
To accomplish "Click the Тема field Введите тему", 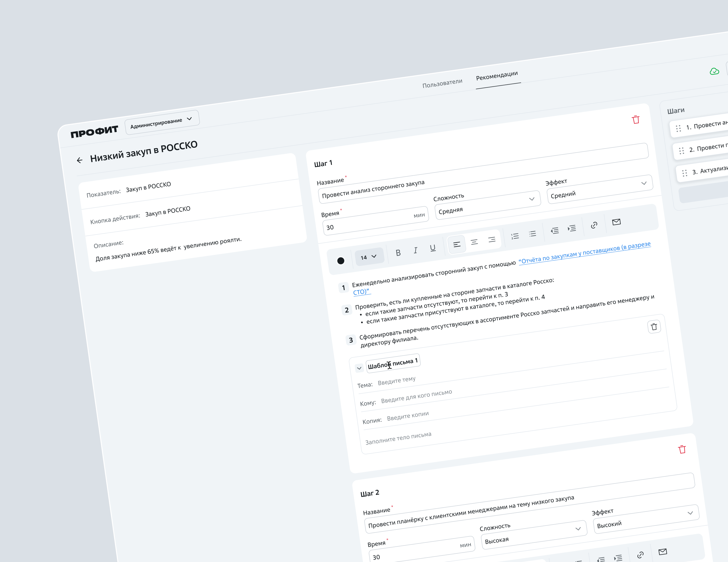I will (x=397, y=381).
